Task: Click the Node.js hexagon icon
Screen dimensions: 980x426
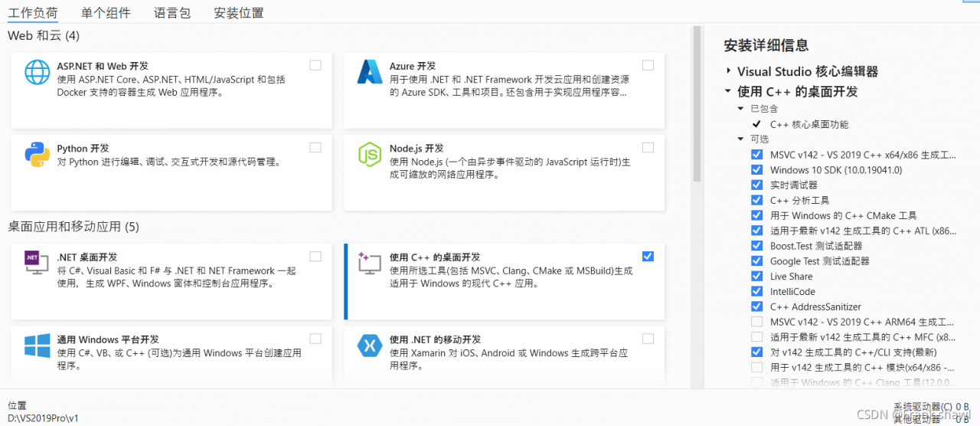Action: pyautogui.click(x=370, y=154)
